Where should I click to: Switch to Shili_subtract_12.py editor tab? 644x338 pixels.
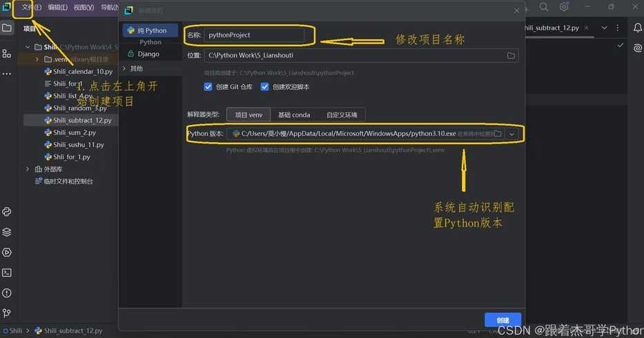[553, 28]
